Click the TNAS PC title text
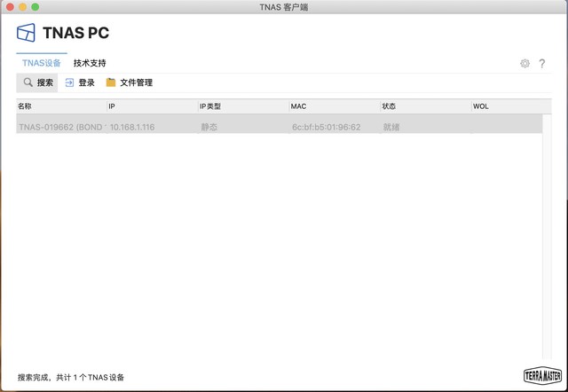The height and width of the screenshot is (392, 568). coord(75,33)
